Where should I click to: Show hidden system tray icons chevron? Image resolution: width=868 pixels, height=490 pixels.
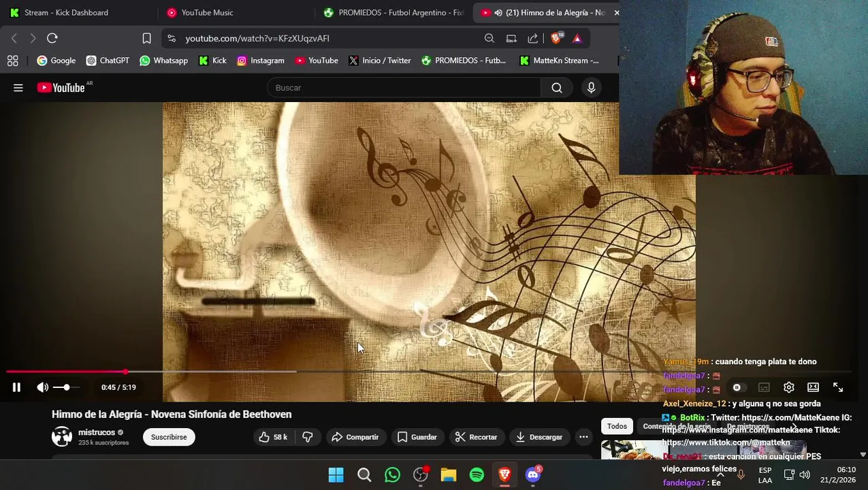[720, 475]
